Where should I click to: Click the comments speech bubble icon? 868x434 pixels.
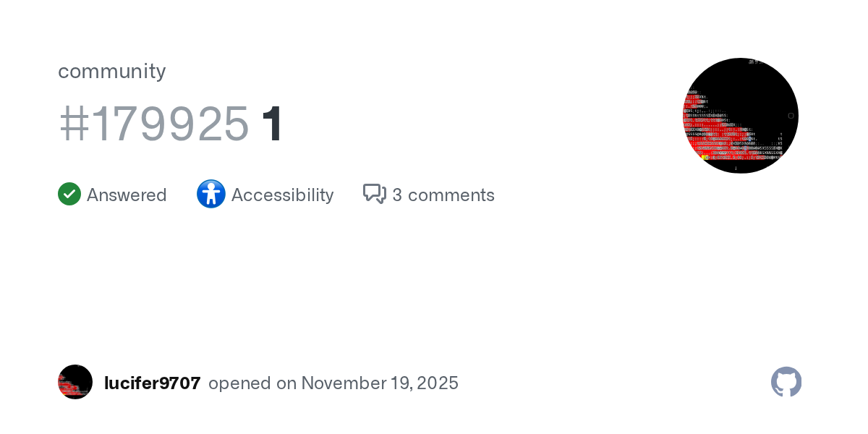coord(374,194)
